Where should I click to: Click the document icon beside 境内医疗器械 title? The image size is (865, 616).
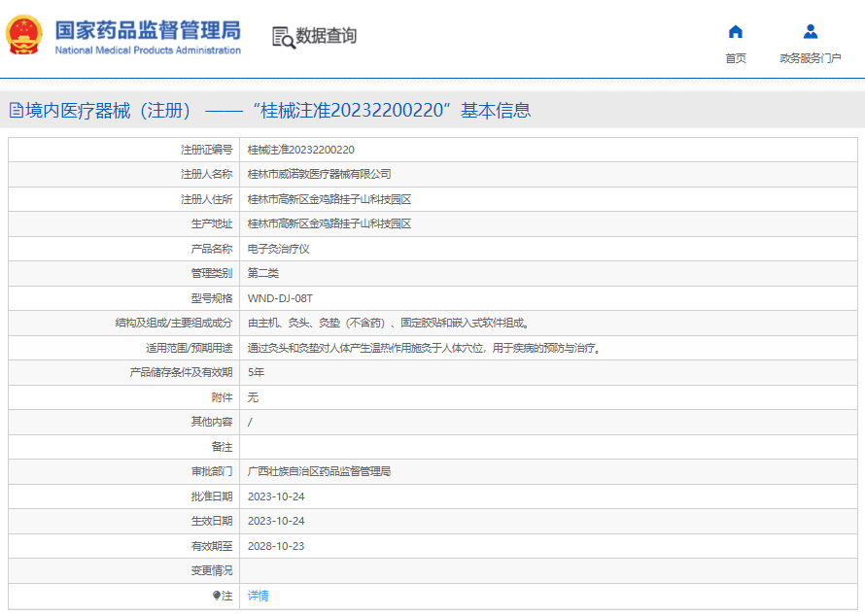[x=16, y=111]
